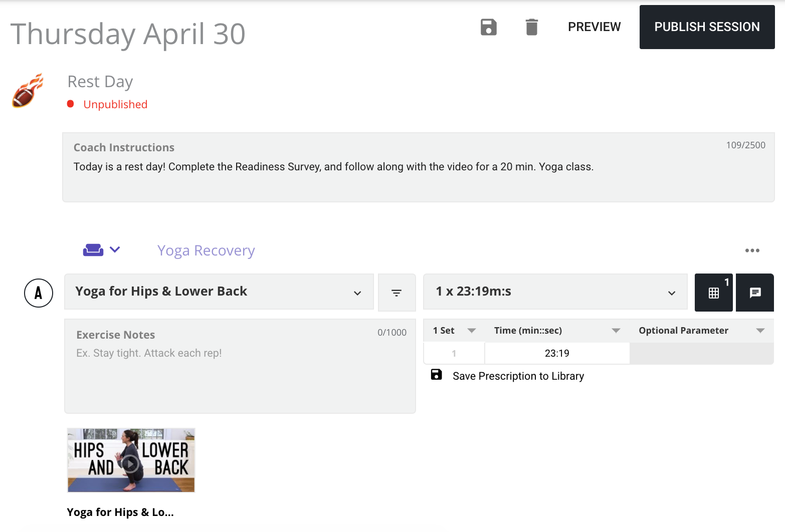Open the block three-dots options menu
Viewport: 785px width, 532px height.
click(x=752, y=250)
